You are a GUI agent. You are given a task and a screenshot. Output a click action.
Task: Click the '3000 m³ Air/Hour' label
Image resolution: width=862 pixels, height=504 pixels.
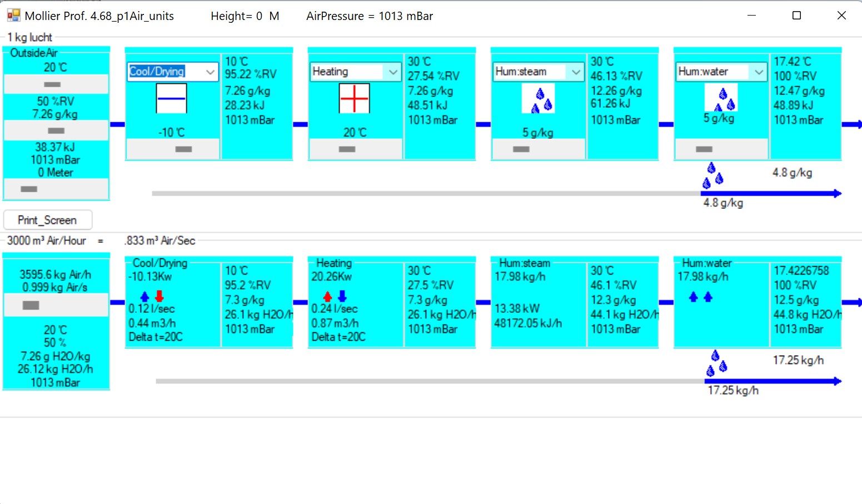47,241
